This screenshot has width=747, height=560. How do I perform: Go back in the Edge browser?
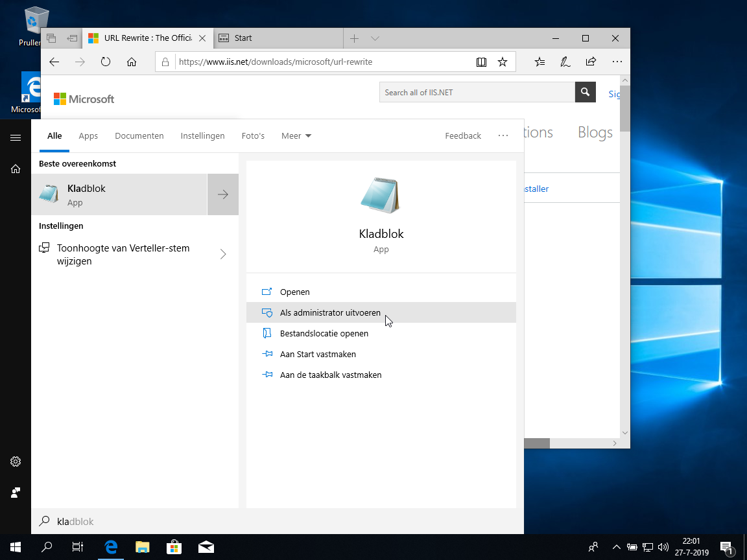(x=54, y=62)
